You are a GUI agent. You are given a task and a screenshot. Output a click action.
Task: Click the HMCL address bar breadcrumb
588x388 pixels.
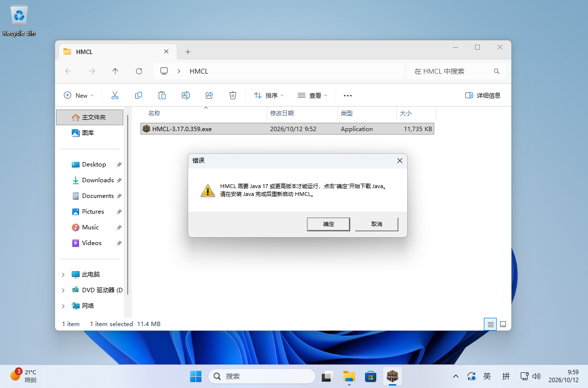[x=199, y=71]
